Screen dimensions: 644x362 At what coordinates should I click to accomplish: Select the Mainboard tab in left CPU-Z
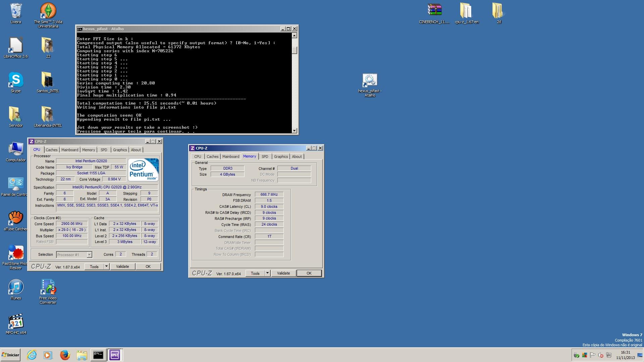click(70, 150)
